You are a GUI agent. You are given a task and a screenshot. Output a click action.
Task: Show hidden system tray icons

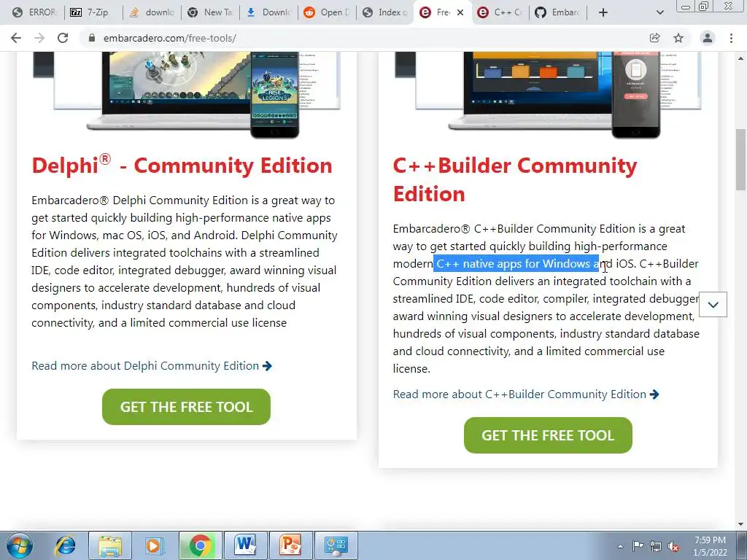tap(620, 546)
